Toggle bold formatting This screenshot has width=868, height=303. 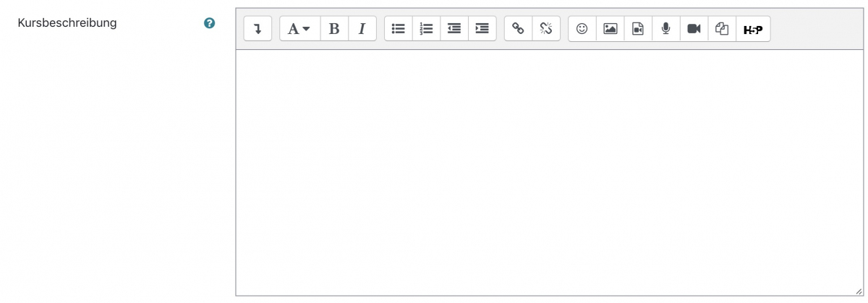pos(334,29)
